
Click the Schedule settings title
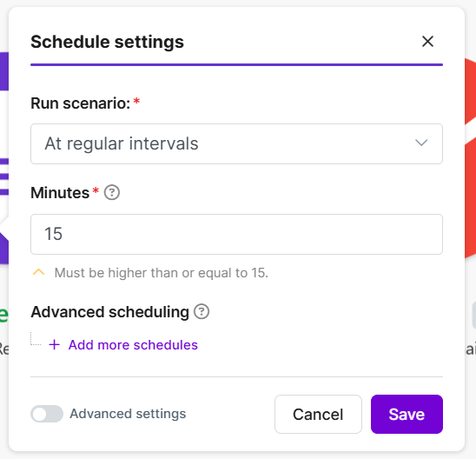coord(107,42)
